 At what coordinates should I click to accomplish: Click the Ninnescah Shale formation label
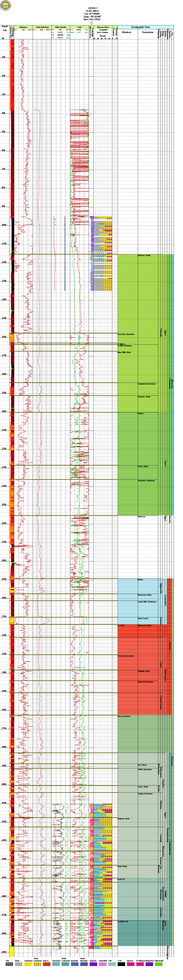click(145, 625)
